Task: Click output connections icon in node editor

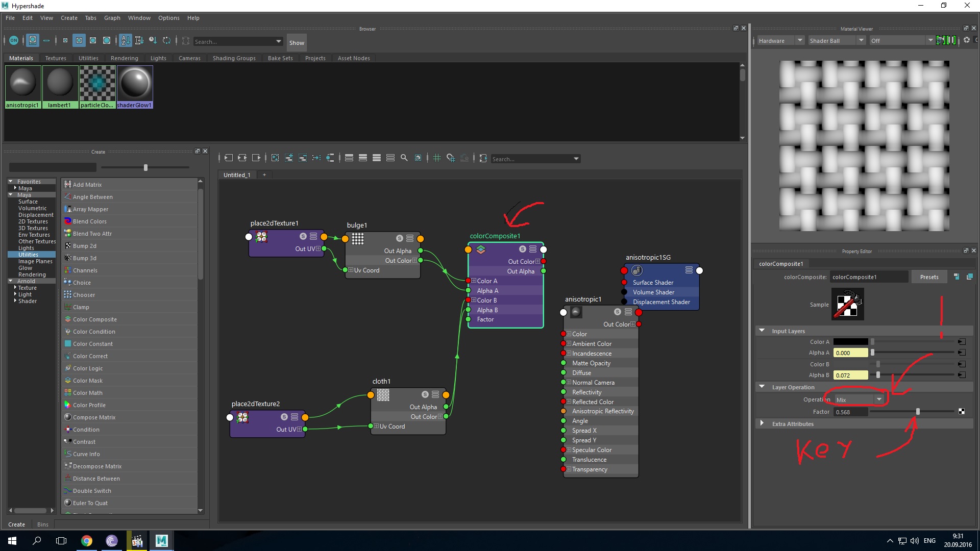Action: (256, 158)
